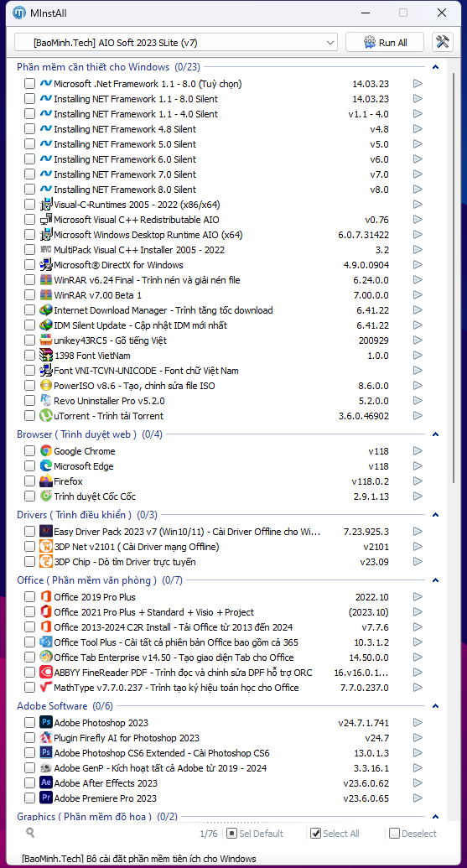Click the Run All button

385,43
